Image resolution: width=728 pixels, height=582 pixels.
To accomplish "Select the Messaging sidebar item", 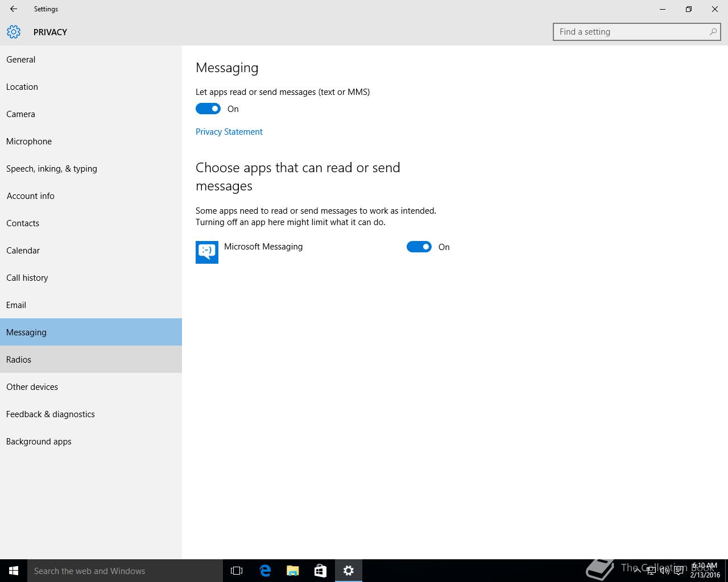I will point(91,332).
